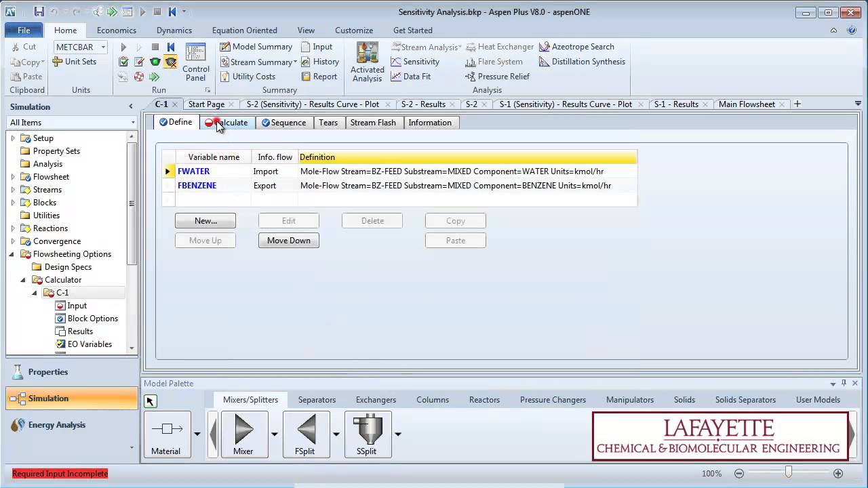Image resolution: width=868 pixels, height=488 pixels.
Task: Open the Calculate tab
Action: point(228,123)
